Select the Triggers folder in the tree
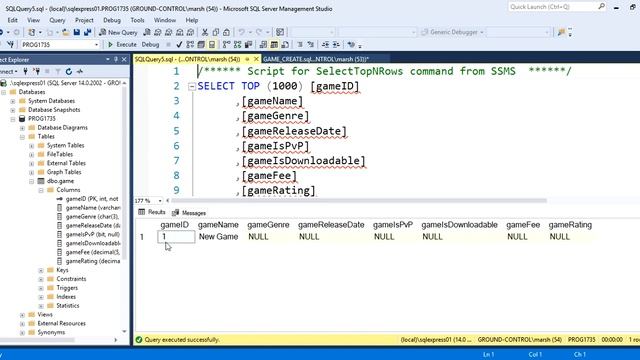The height and width of the screenshot is (360, 640). pos(67,288)
